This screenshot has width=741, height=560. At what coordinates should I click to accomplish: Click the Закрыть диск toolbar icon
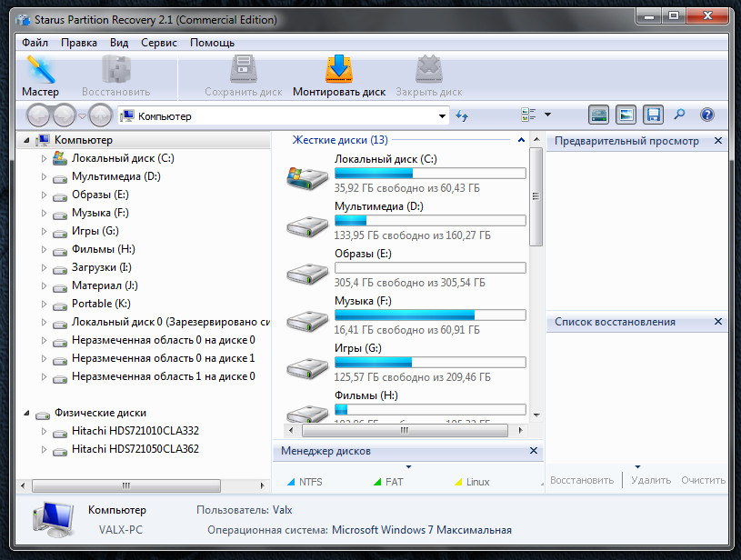tap(428, 69)
